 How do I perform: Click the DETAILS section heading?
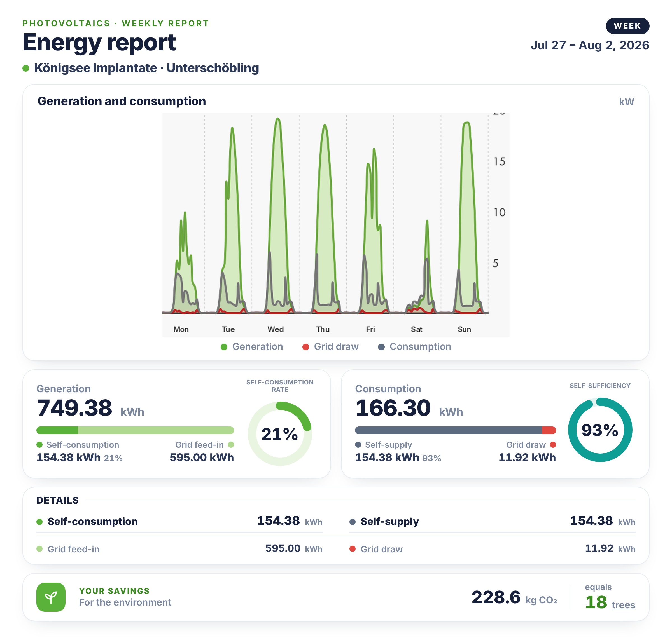tap(57, 500)
